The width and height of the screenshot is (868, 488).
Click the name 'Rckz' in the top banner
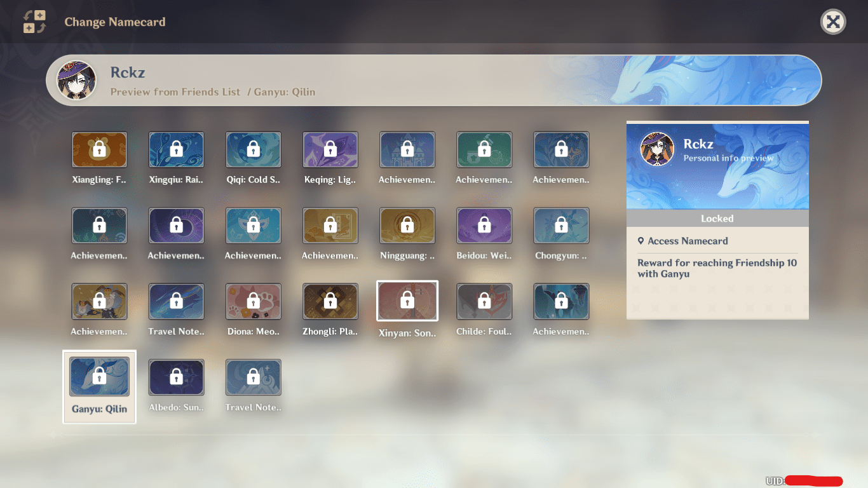(128, 72)
